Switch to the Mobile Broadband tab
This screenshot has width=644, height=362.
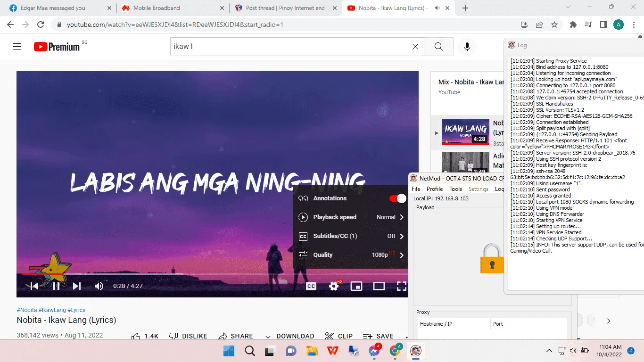point(173,8)
